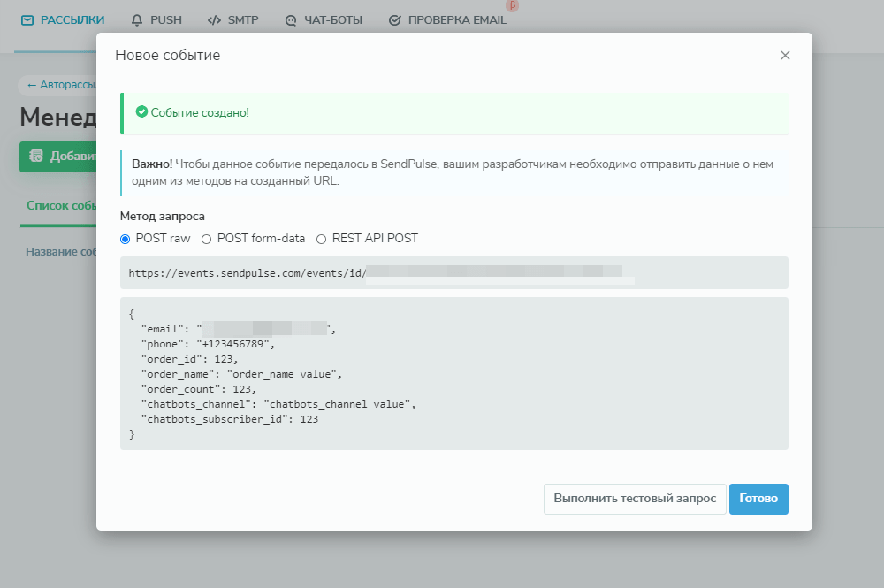Click the ЧАТ-БОТЫ chat bubble icon

[292, 19]
